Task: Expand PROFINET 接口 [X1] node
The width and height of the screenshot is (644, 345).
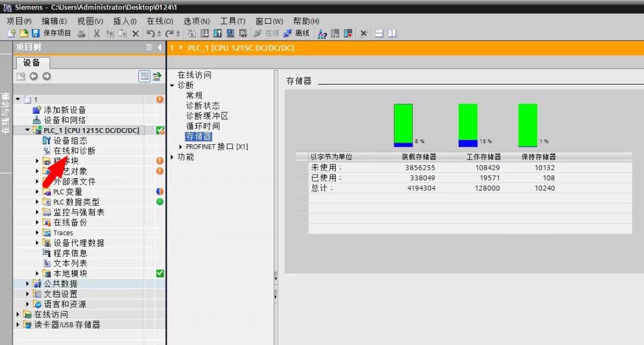Action: click(181, 147)
